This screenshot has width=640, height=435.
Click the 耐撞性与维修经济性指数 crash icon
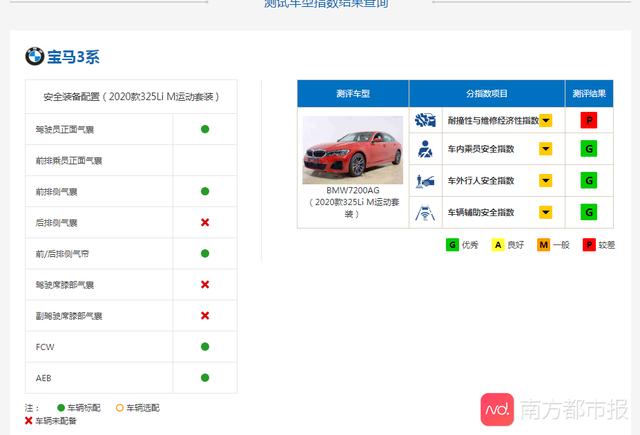425,121
